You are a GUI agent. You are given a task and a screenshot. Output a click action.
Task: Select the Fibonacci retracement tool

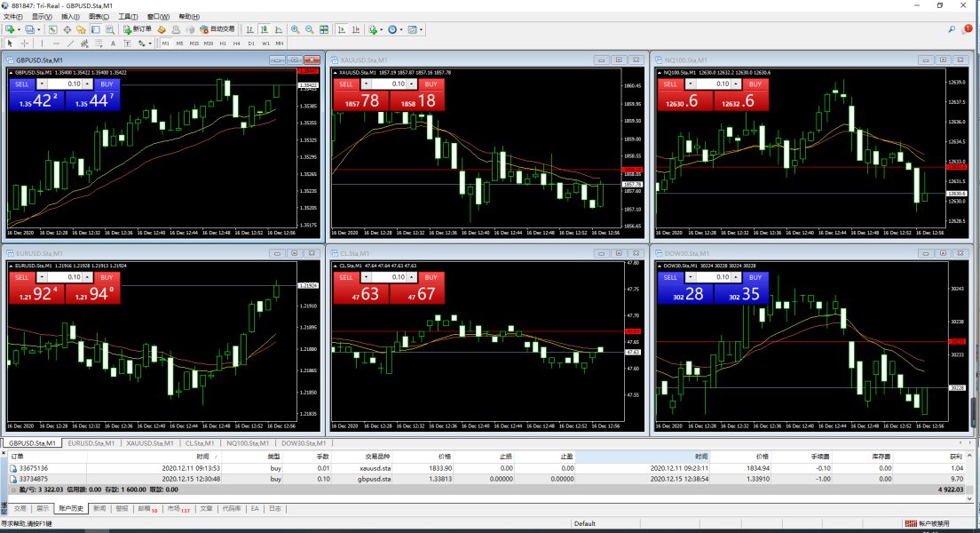pos(99,44)
